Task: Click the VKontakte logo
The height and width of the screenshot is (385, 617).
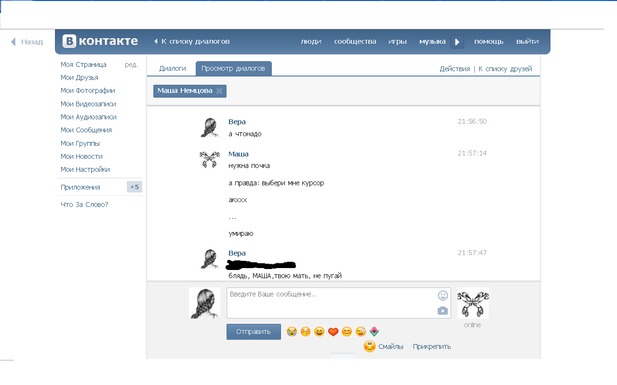Action: click(x=100, y=41)
